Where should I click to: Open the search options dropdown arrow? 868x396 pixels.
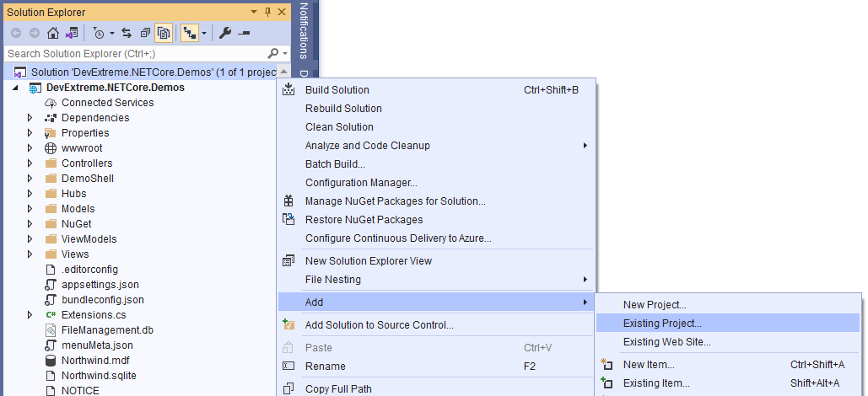[285, 54]
